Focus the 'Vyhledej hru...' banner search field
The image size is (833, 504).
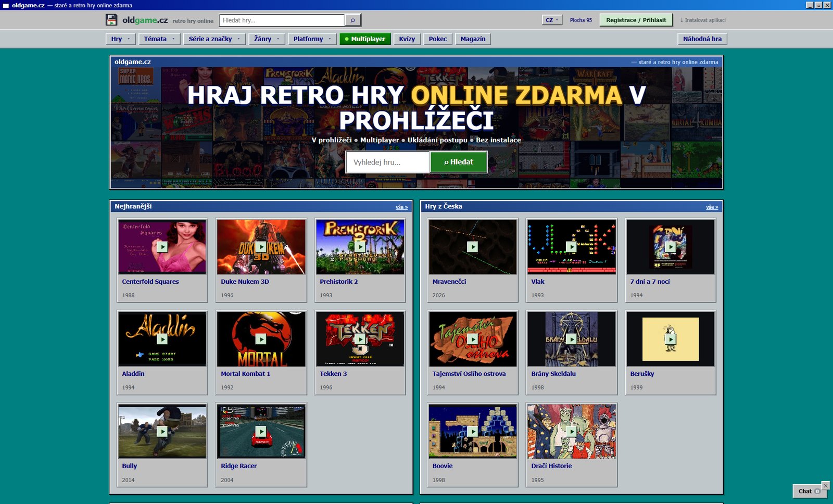pyautogui.click(x=388, y=162)
